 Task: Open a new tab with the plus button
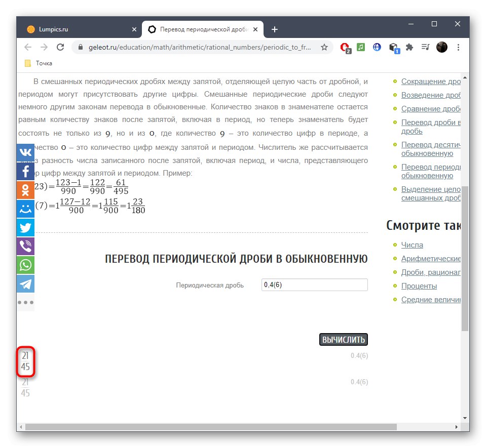click(274, 29)
